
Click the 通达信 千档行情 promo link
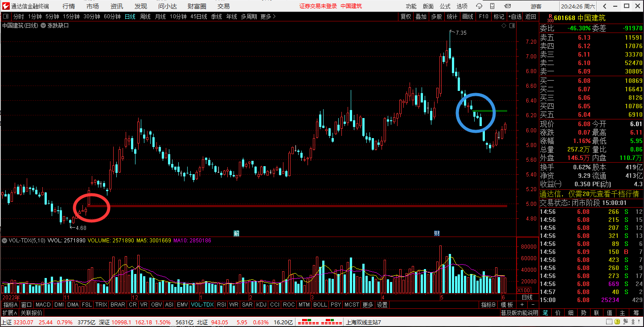590,194
